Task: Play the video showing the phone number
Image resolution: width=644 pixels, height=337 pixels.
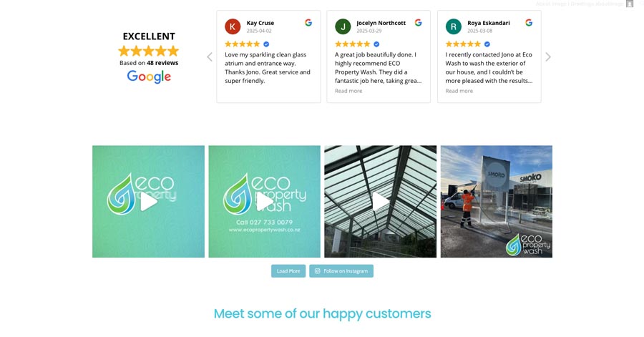Action: pyautogui.click(x=265, y=202)
